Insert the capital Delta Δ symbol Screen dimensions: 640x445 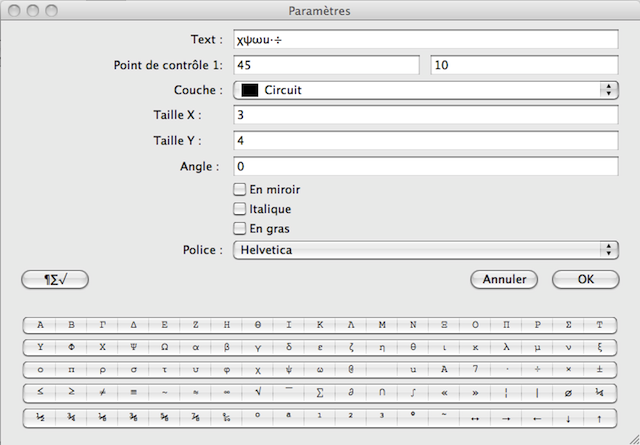point(134,325)
